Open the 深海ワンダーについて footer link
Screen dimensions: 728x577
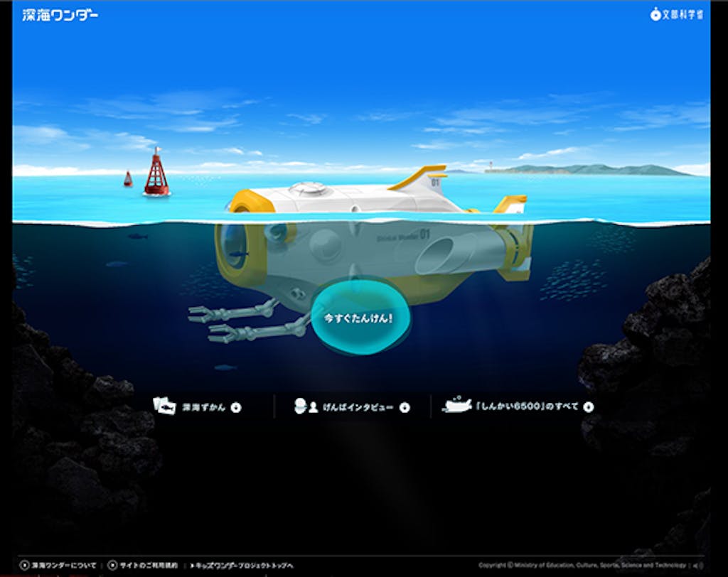click(63, 566)
